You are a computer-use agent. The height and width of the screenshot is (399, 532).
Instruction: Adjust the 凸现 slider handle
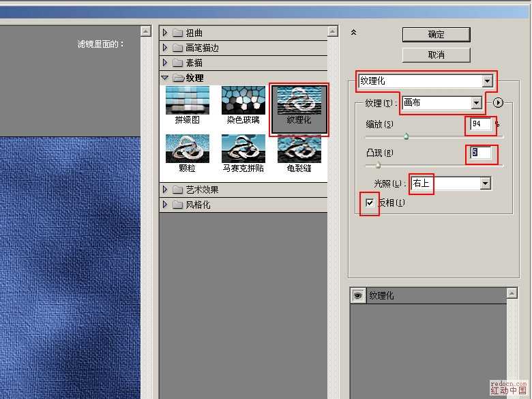[378, 165]
